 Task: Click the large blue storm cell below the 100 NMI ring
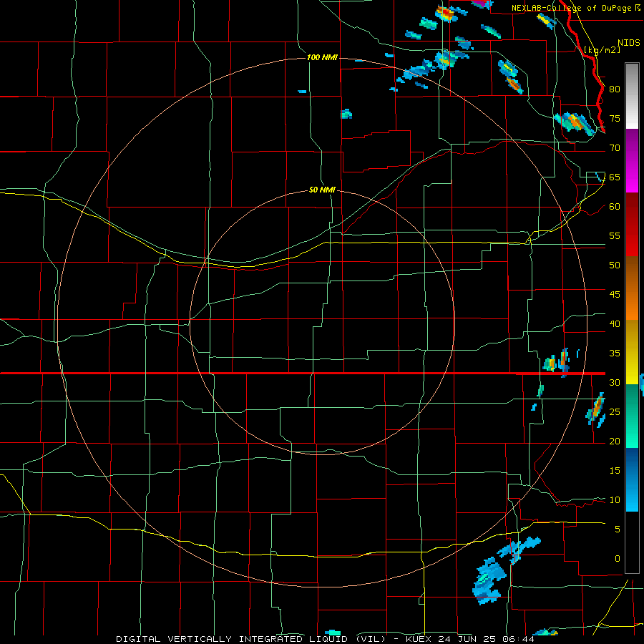click(489, 581)
